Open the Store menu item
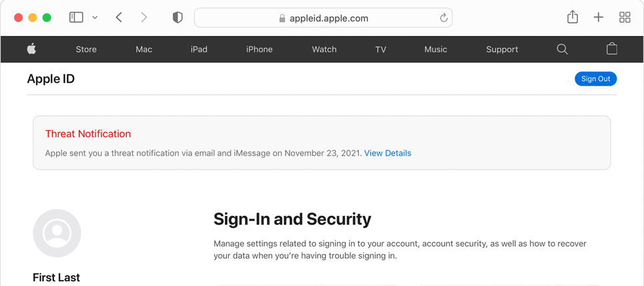Screen dimensions: 644x286 pos(86,49)
